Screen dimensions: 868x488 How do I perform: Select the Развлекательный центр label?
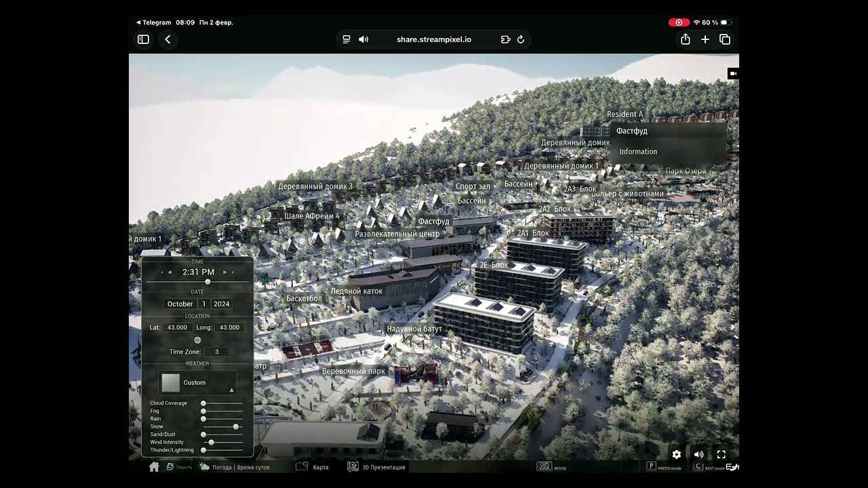[x=397, y=234]
